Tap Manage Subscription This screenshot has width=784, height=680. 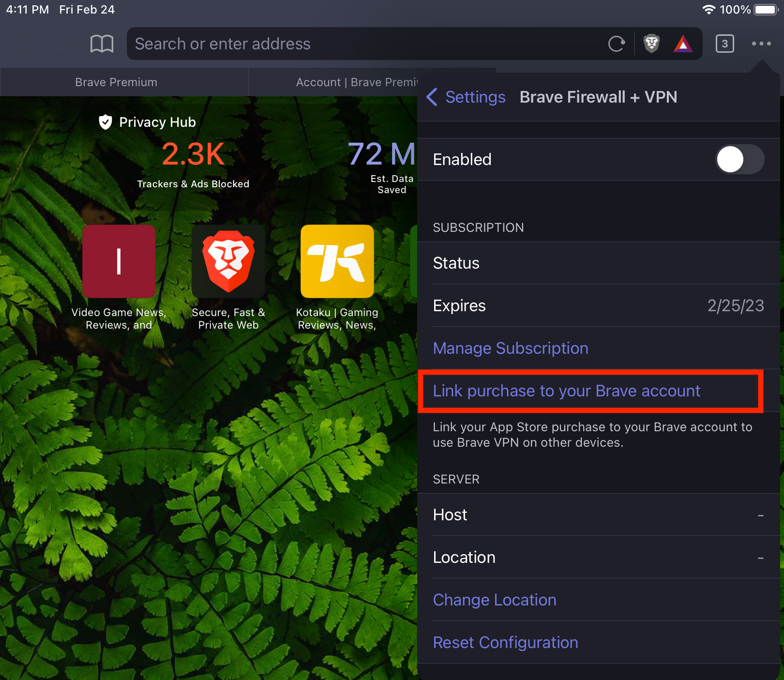(511, 348)
